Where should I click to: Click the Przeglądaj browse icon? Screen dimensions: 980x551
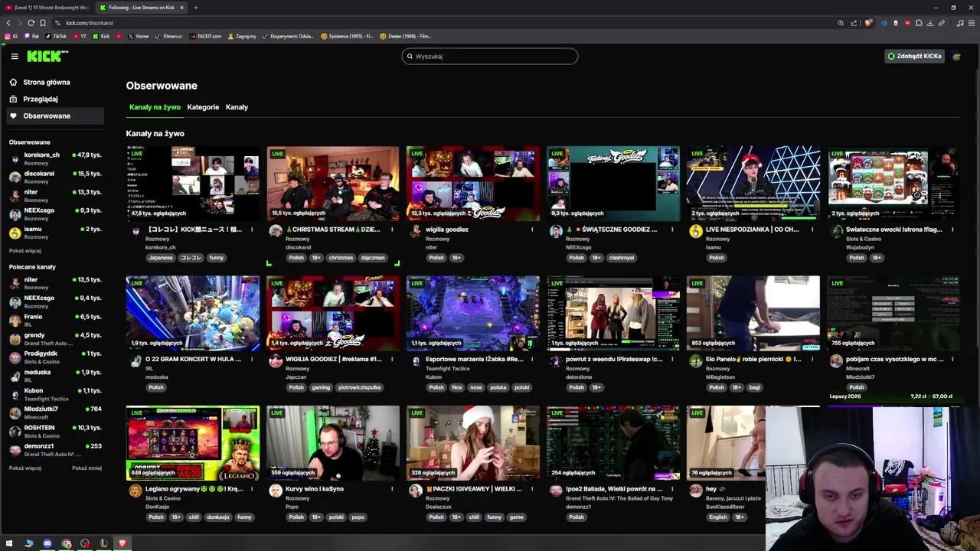[13, 99]
